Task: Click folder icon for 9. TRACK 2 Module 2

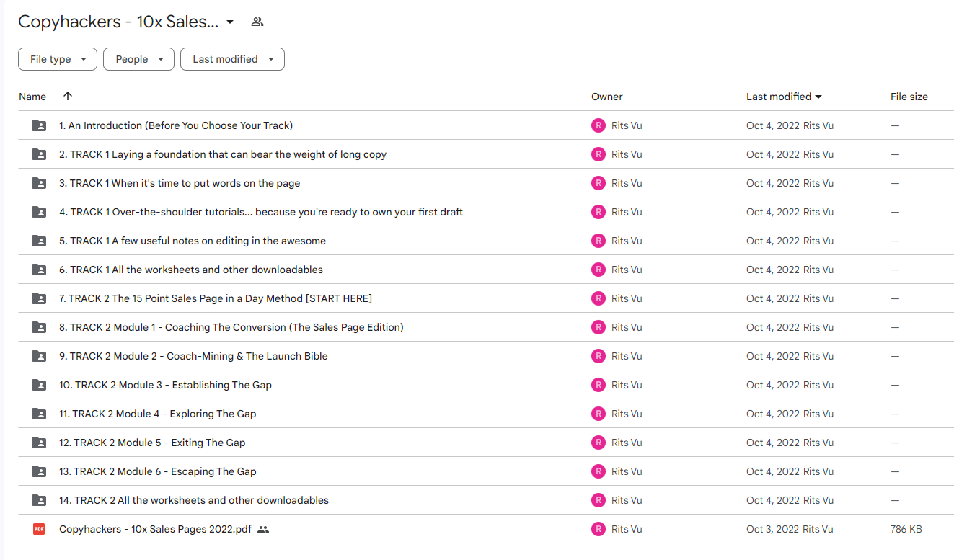Action: (x=39, y=356)
